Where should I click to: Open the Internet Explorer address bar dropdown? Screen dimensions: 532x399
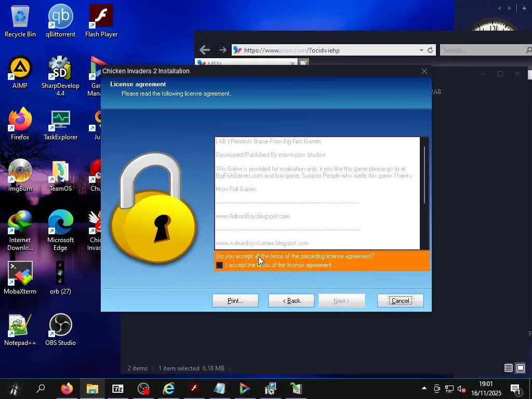tap(421, 50)
